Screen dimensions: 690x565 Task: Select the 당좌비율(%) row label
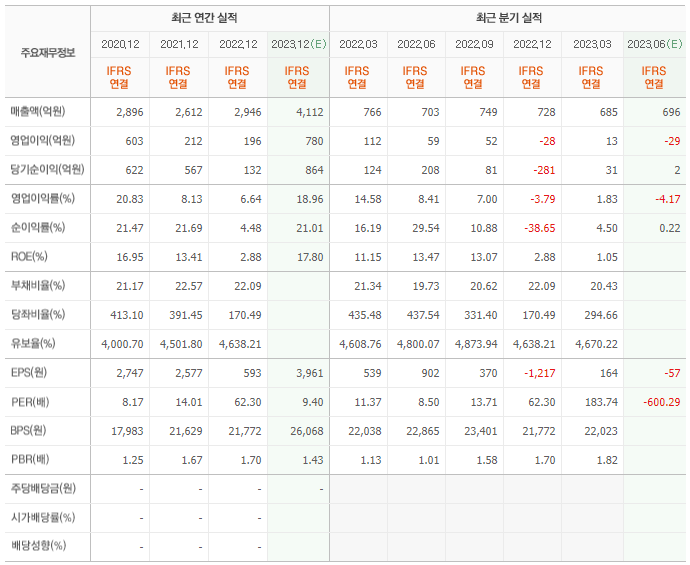point(38,315)
